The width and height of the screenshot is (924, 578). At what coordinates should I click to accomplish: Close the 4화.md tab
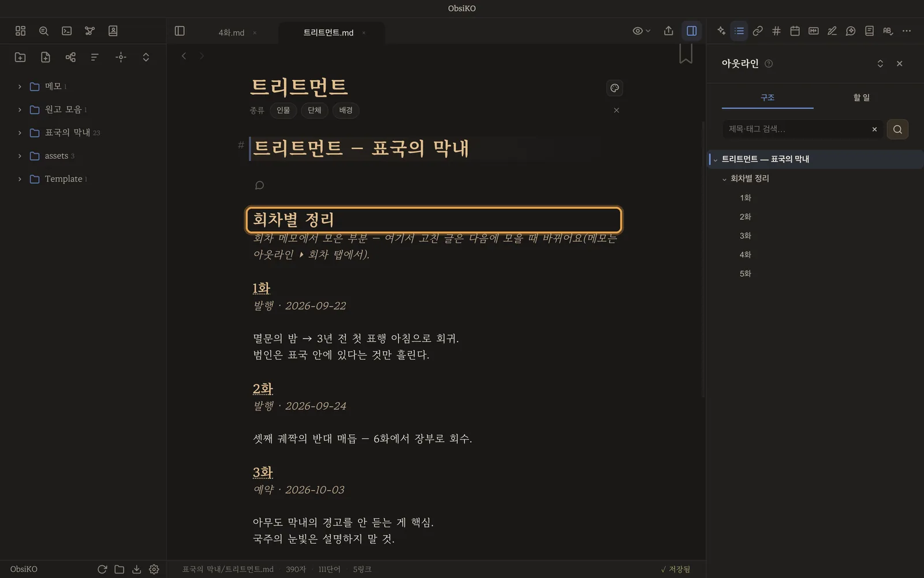coord(255,33)
